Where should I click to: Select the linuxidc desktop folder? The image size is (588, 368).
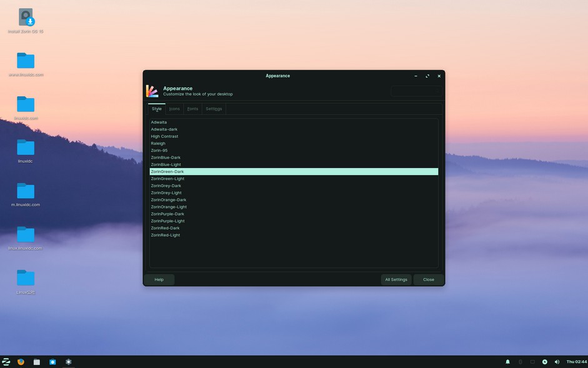coord(26,151)
